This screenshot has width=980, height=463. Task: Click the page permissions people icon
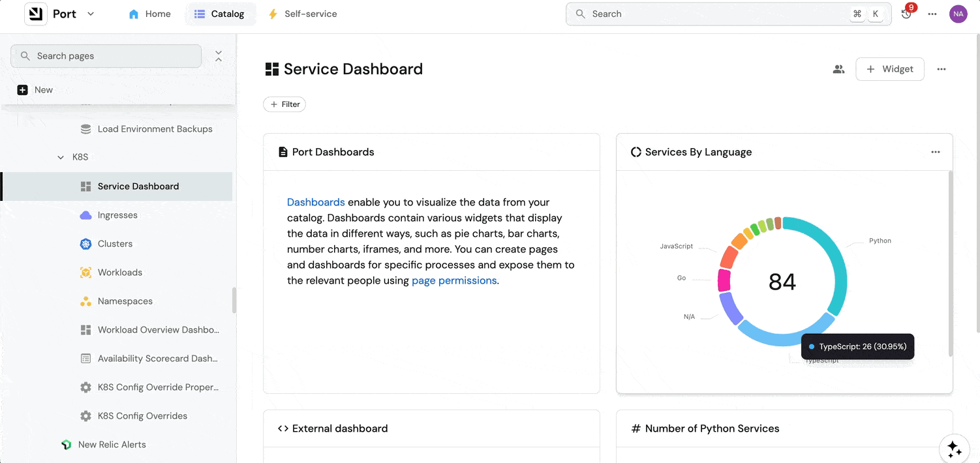pyautogui.click(x=838, y=69)
